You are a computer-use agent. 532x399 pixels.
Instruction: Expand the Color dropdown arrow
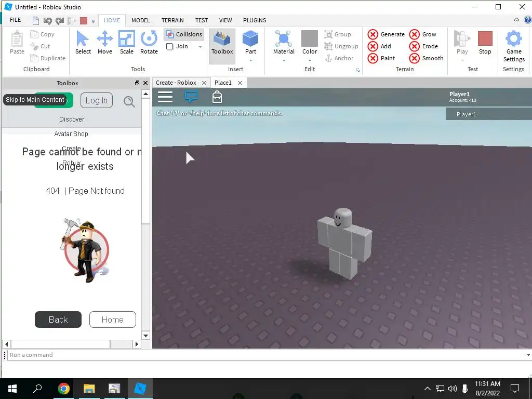click(310, 60)
